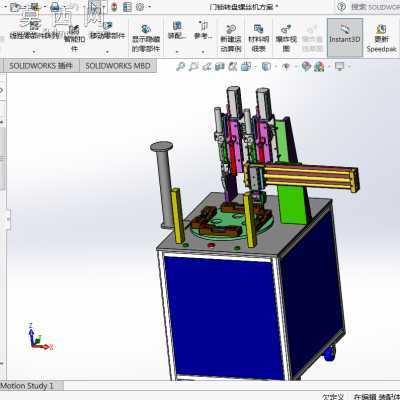
Task: Click the Select cursor tool in top toolbar
Action: [95, 7]
